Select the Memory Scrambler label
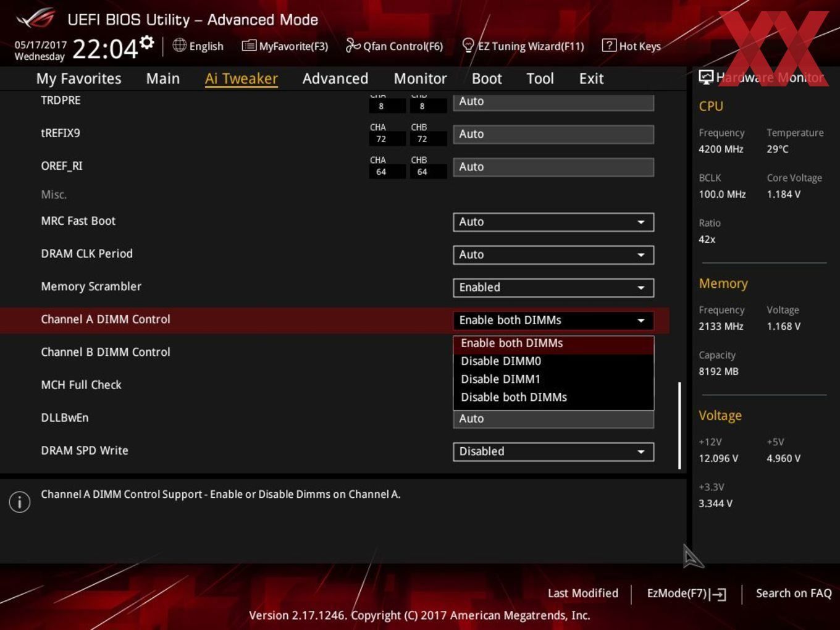This screenshot has width=840, height=630. [x=91, y=287]
